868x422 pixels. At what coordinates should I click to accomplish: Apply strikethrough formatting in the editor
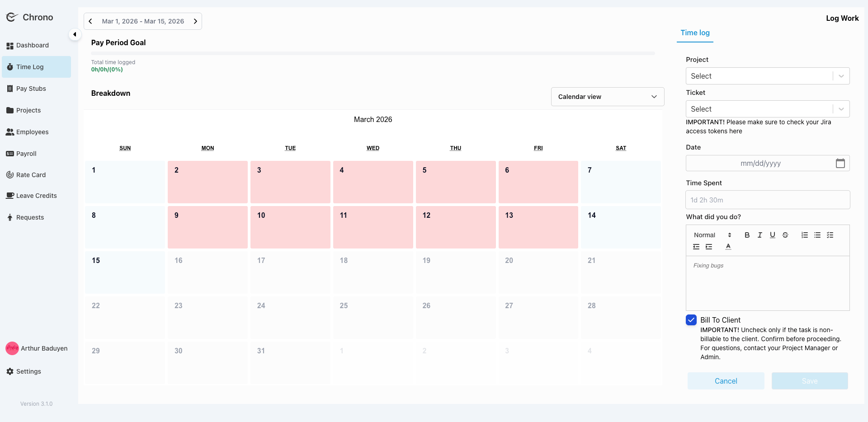[785, 235]
